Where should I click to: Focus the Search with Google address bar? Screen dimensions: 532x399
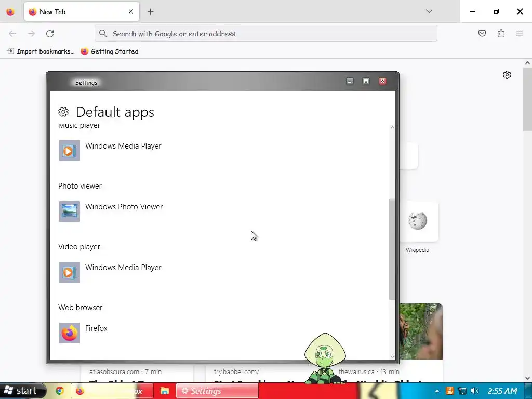click(x=266, y=34)
